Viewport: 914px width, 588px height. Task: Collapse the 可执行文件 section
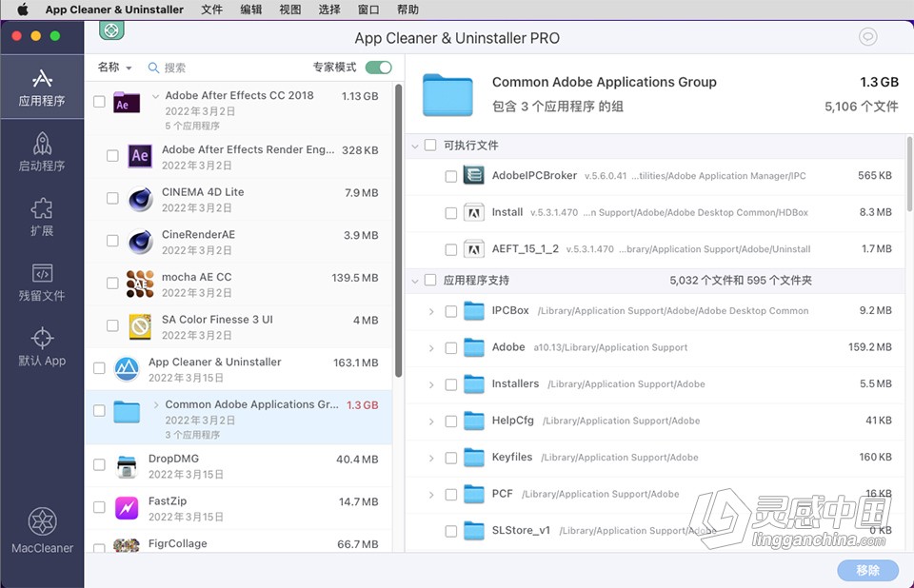click(416, 146)
